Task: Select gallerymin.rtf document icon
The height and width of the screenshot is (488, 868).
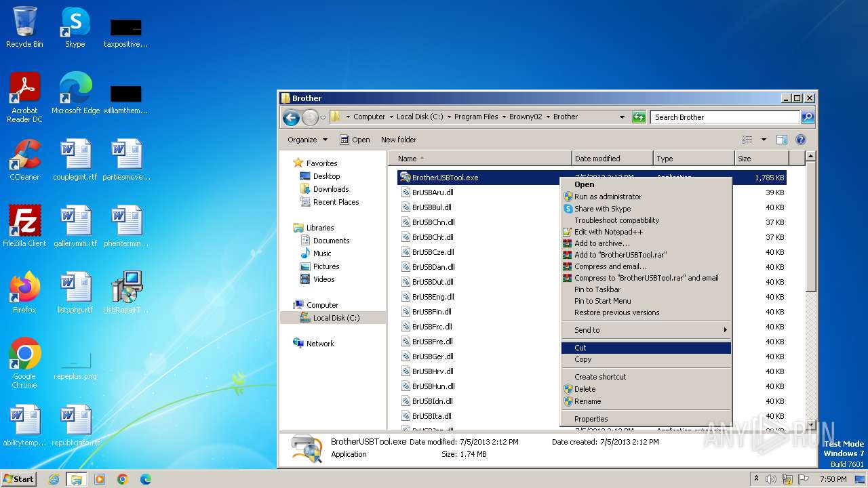Action: [75, 226]
